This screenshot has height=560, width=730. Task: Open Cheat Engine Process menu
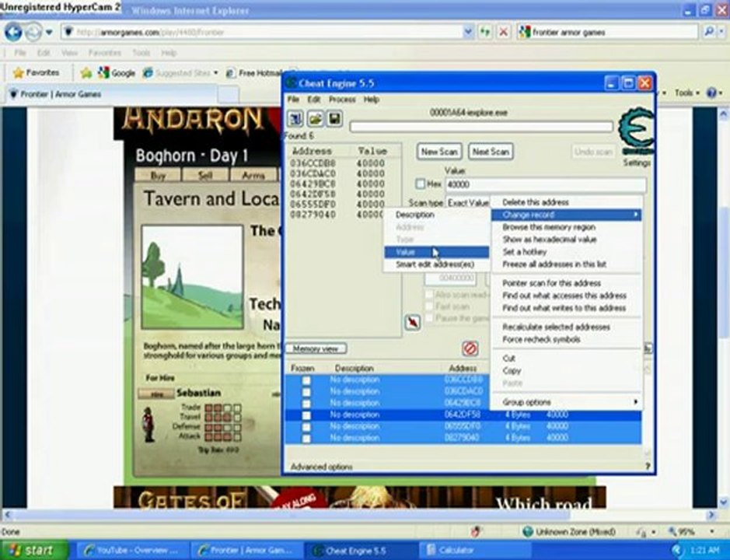(342, 100)
